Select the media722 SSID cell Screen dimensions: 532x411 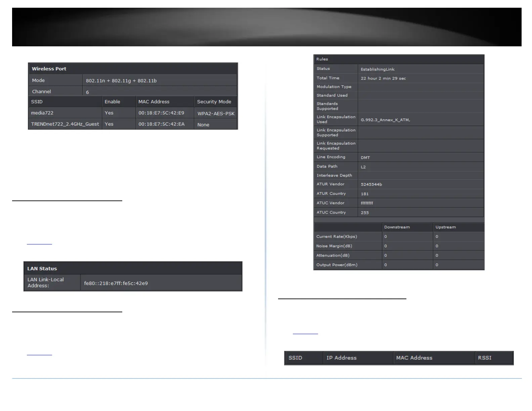(65, 113)
